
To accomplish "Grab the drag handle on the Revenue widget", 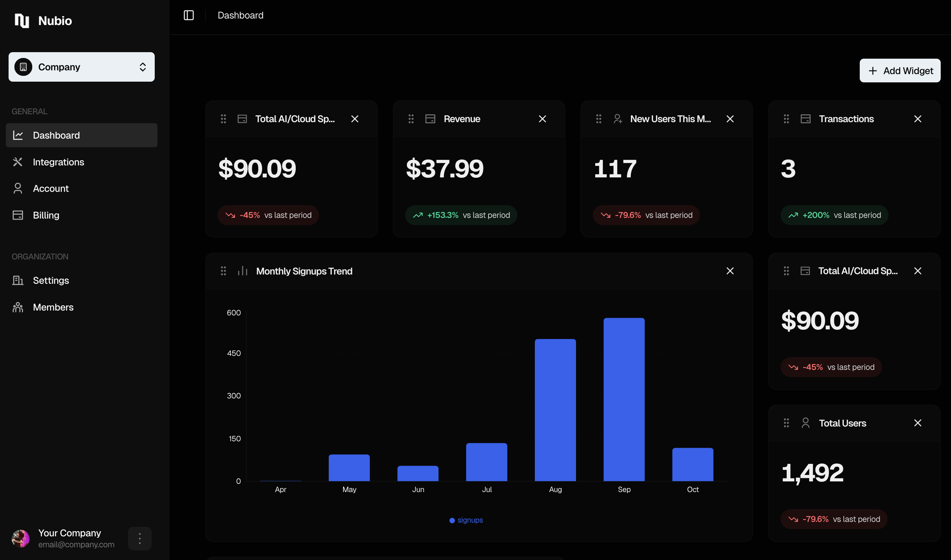I will [x=411, y=118].
